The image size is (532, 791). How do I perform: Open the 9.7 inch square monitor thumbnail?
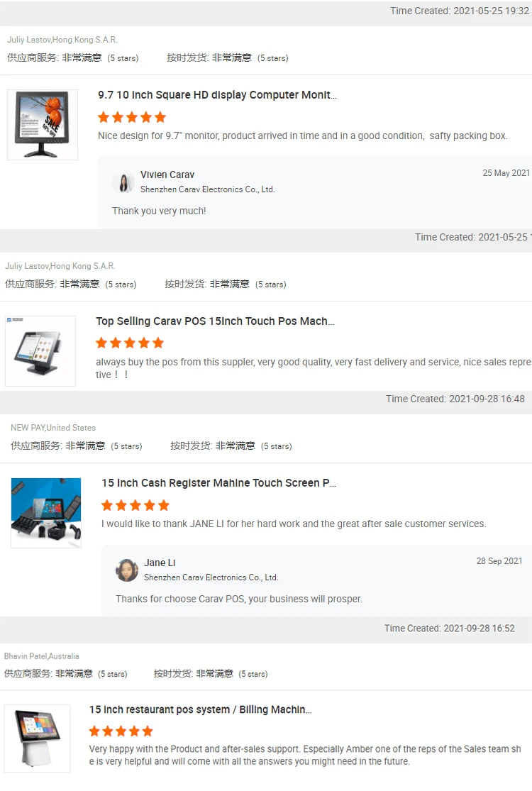point(43,125)
